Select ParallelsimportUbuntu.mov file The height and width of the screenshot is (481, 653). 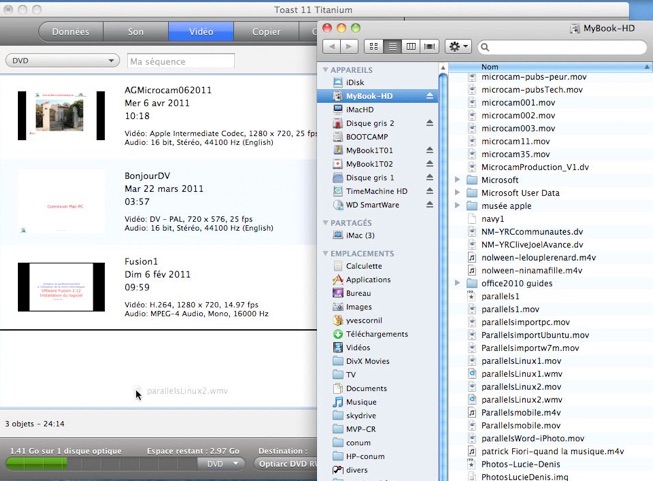(x=535, y=335)
